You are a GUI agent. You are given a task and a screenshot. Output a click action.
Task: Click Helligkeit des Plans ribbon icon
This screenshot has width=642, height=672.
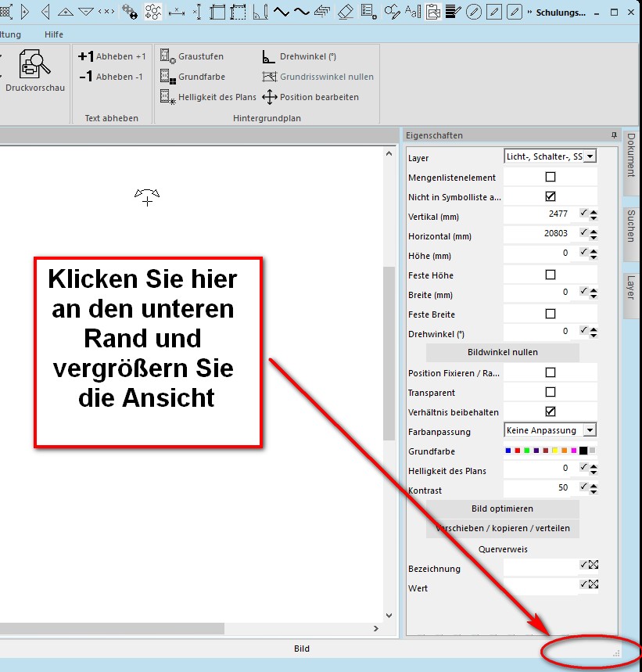point(167,97)
